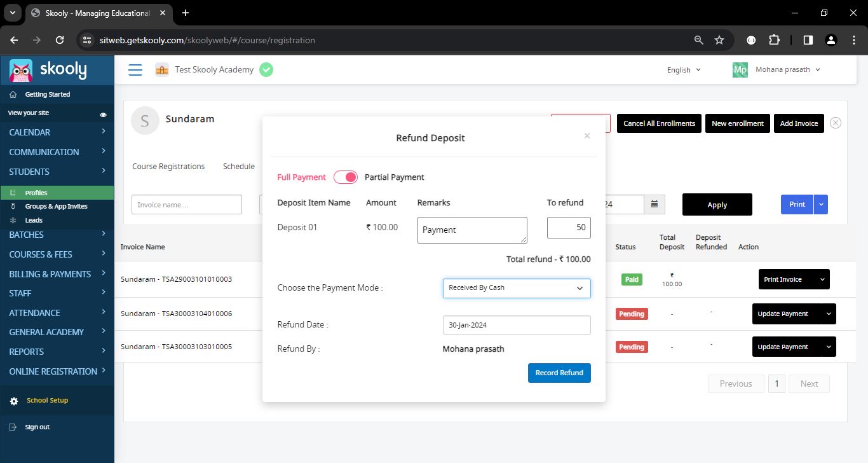Switch to the Schedule tab
Viewport: 868px width, 463px height.
239,166
